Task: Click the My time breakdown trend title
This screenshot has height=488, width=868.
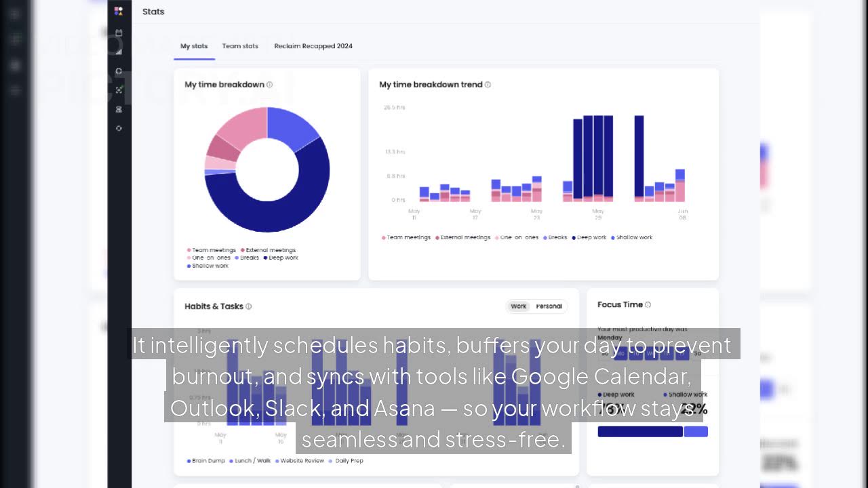Action: pos(431,85)
